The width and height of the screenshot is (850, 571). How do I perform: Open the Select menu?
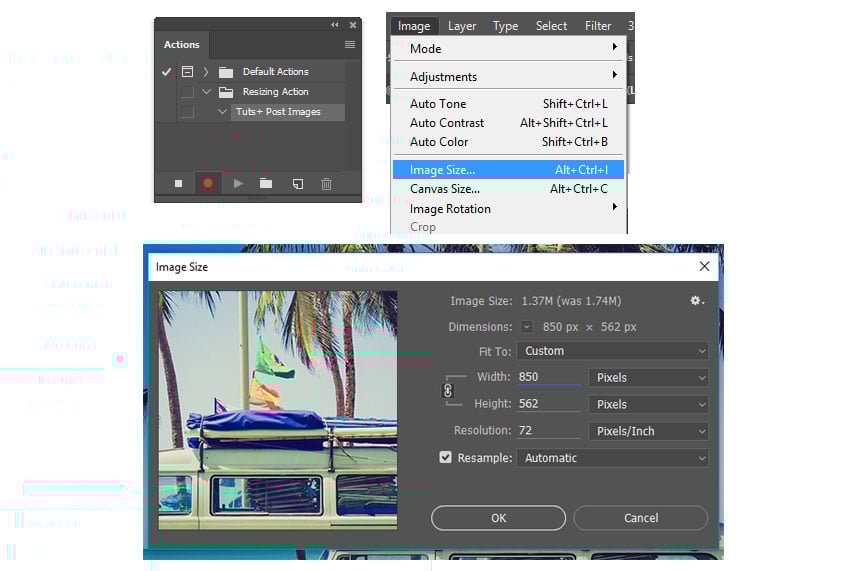551,26
